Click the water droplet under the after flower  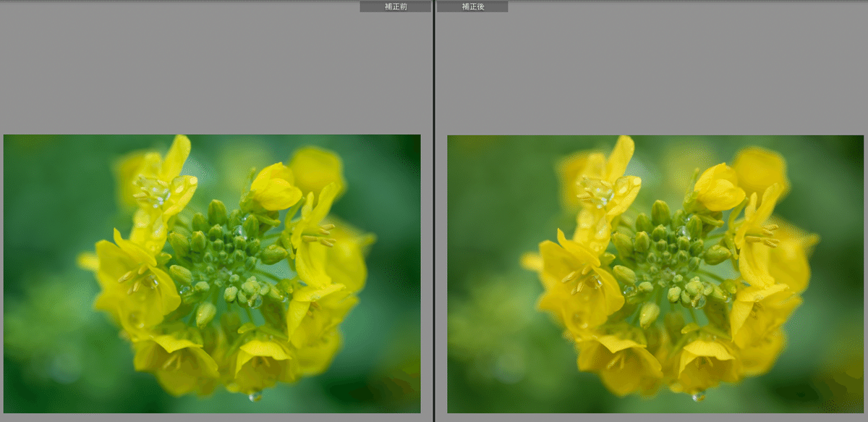[698, 396]
